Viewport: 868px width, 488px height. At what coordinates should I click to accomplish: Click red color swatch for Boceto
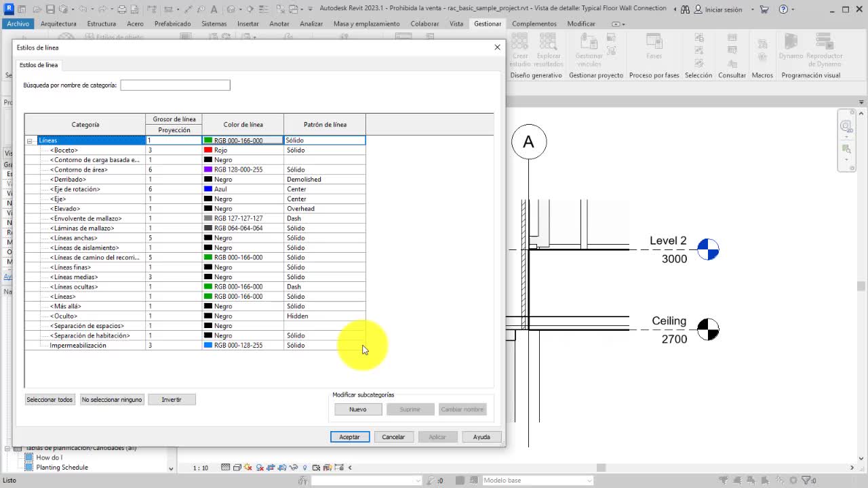pos(208,150)
